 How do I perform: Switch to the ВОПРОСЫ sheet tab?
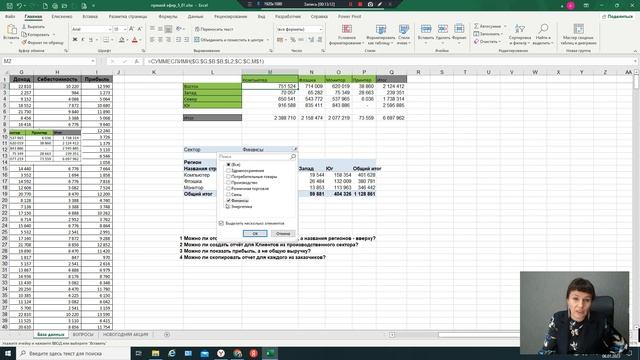click(83, 335)
